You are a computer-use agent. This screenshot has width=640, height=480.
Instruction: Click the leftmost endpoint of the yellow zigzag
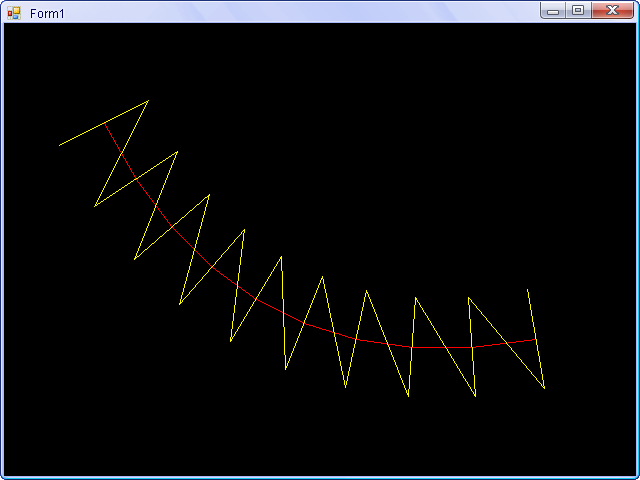tap(60, 145)
